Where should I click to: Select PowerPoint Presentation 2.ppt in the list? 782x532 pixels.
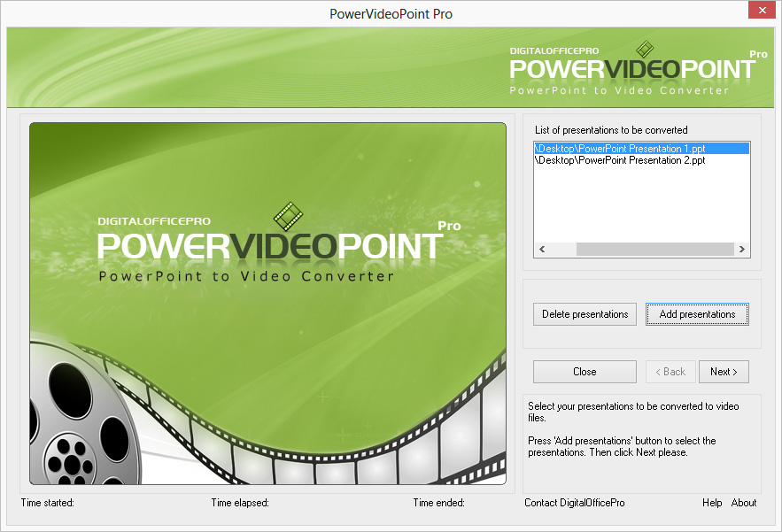pos(620,160)
